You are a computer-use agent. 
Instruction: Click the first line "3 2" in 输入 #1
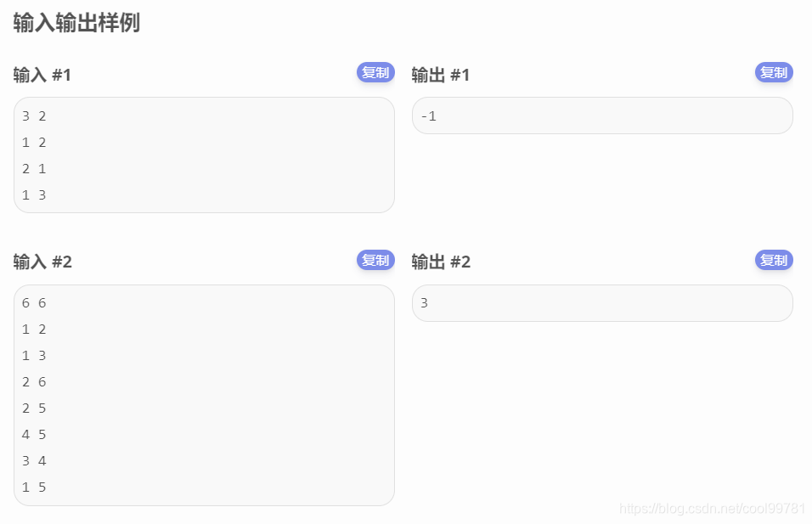[x=34, y=116]
